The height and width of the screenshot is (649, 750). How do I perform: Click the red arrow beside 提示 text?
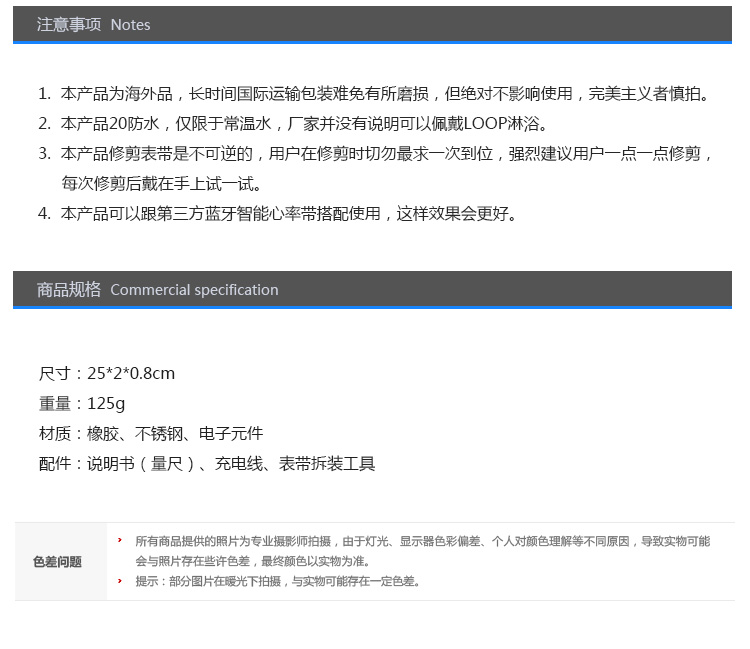(120, 580)
